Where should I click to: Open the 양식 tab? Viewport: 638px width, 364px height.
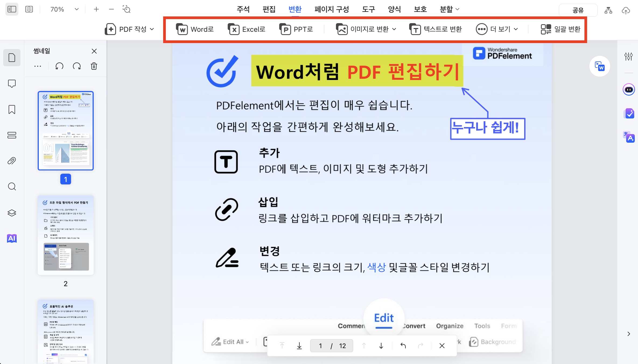pos(394,9)
